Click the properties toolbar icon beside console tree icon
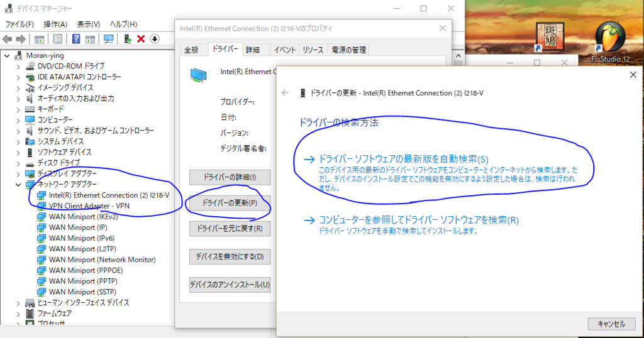 coord(57,39)
